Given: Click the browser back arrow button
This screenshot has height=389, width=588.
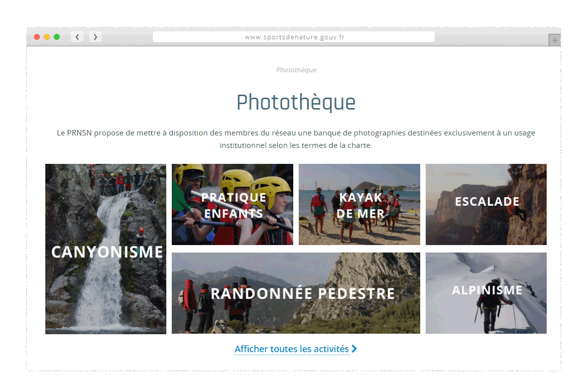Looking at the screenshot, I should tap(77, 37).
